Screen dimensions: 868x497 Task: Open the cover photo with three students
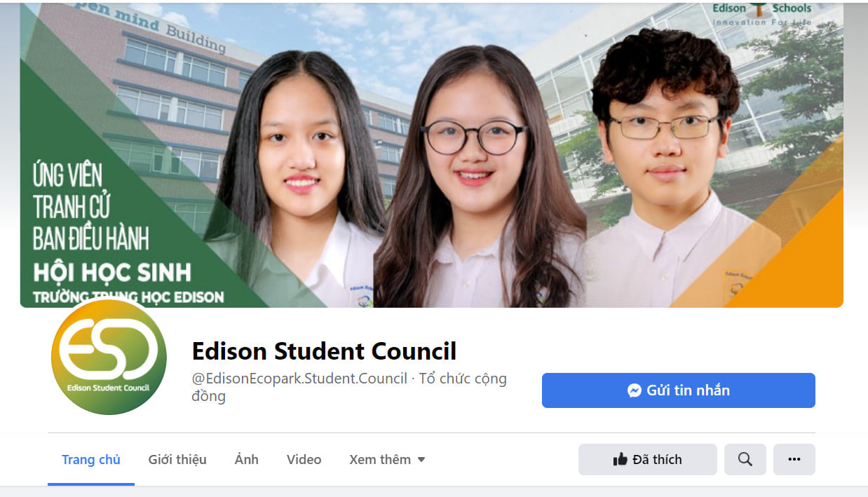point(431,155)
